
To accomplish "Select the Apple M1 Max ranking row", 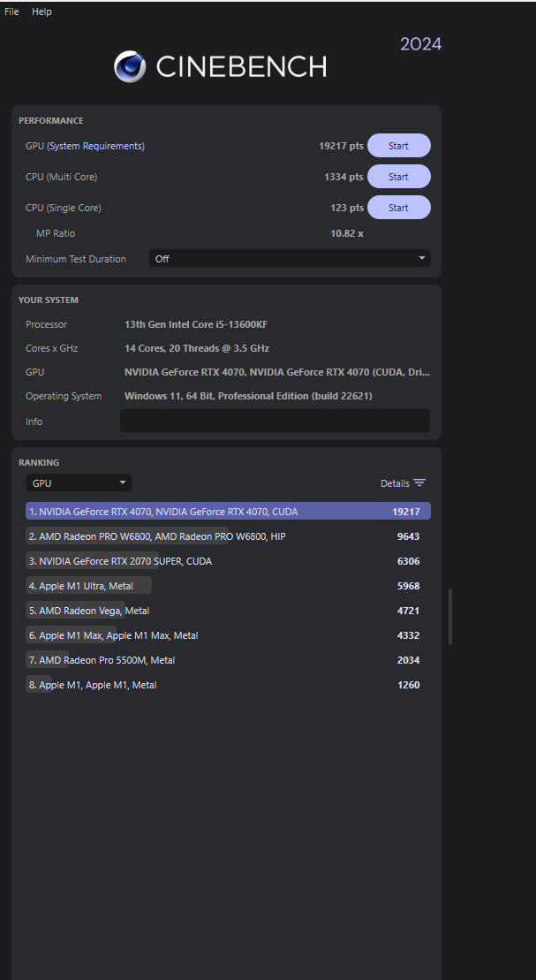I will point(228,635).
